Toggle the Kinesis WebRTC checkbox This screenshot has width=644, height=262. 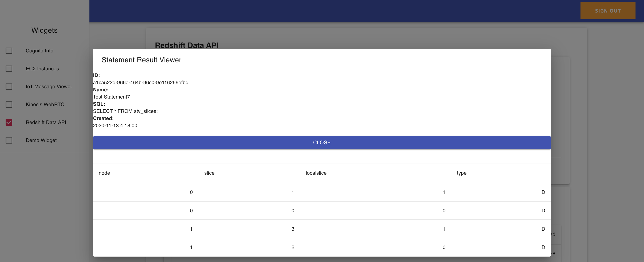(9, 104)
